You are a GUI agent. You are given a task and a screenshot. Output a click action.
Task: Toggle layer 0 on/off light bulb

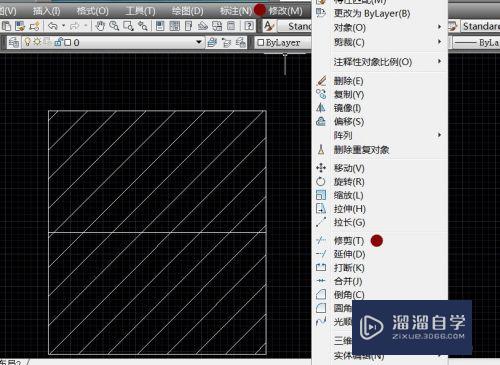[28, 42]
